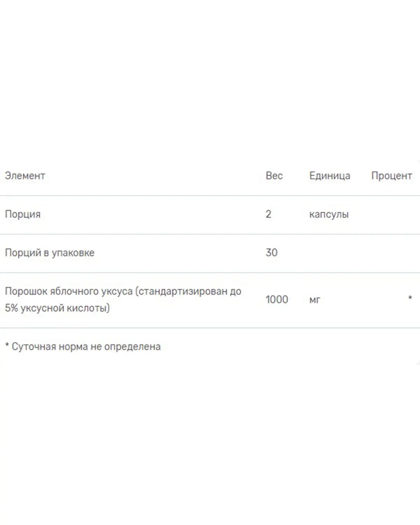This screenshot has height=525, width=420.
Task: Click the Процент column header
Action: [x=391, y=176]
